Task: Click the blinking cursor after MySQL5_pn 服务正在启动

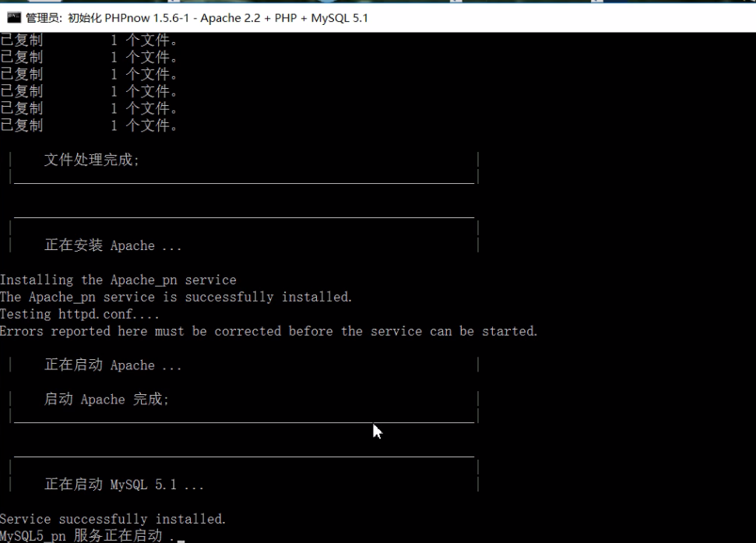Action: (x=181, y=536)
